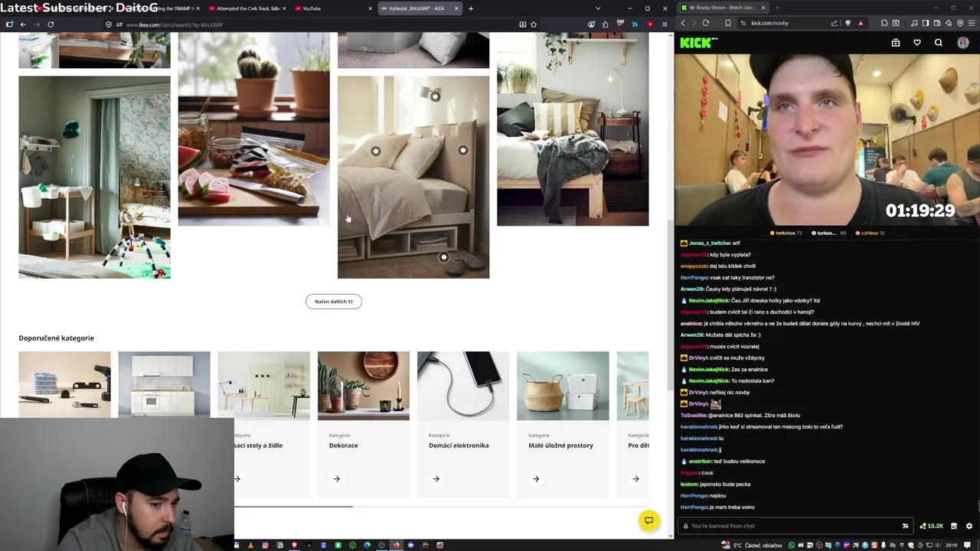Click the categories carousel horizontal scroll bar
This screenshot has width=980, height=551.
[293, 506]
